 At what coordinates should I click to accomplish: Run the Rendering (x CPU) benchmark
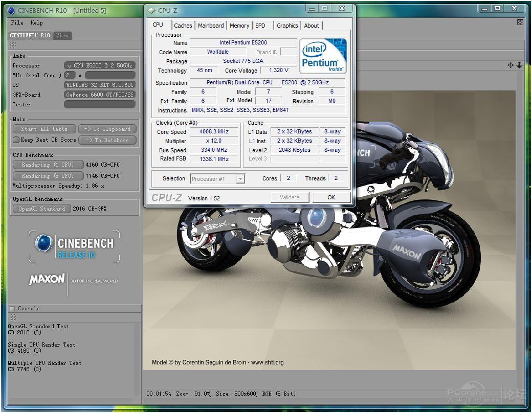(48, 176)
